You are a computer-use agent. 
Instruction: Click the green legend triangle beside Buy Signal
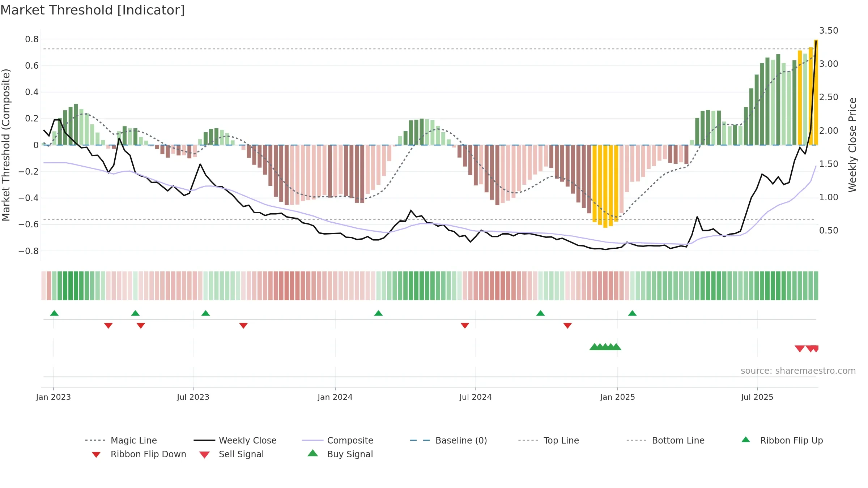pos(313,453)
